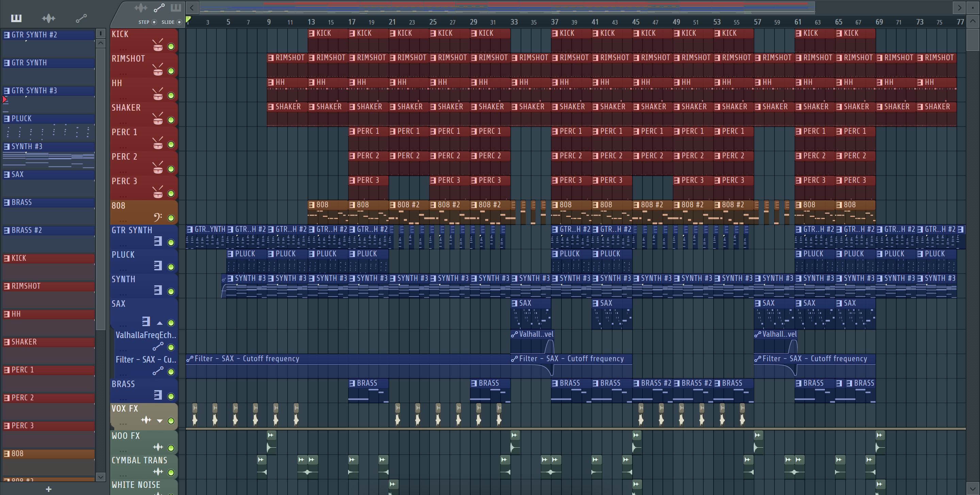Mute the RIMSHOT track using its green LED
Viewport: 980px width, 495px height.
pos(171,71)
